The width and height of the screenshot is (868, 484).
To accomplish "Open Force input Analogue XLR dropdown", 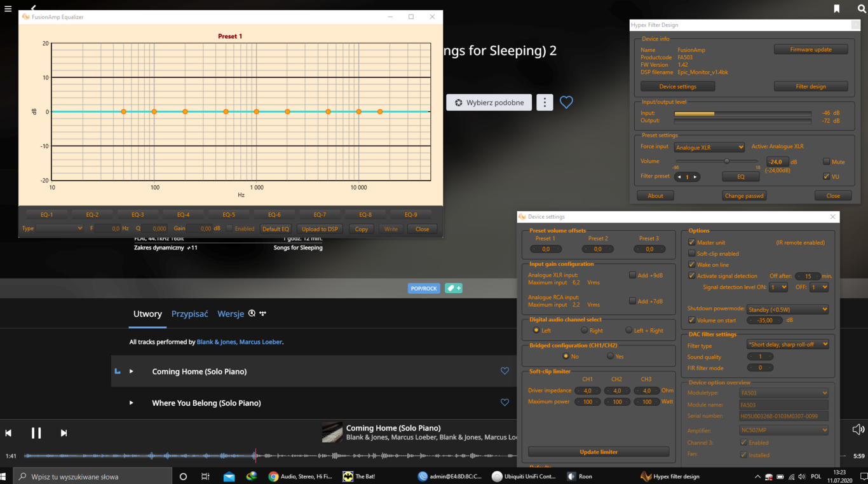I will (x=709, y=148).
